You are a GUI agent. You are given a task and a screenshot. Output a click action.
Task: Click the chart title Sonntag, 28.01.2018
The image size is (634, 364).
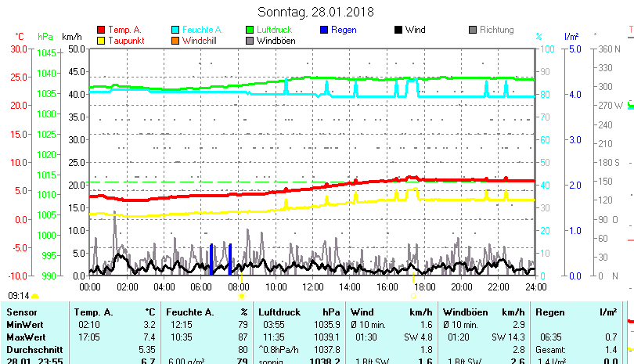click(316, 13)
